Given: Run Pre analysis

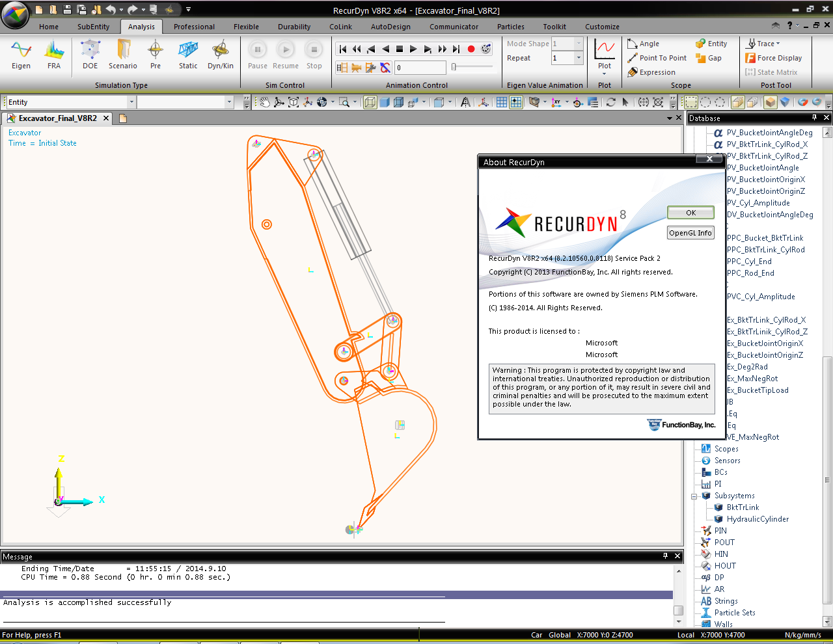Looking at the screenshot, I should click(x=156, y=55).
